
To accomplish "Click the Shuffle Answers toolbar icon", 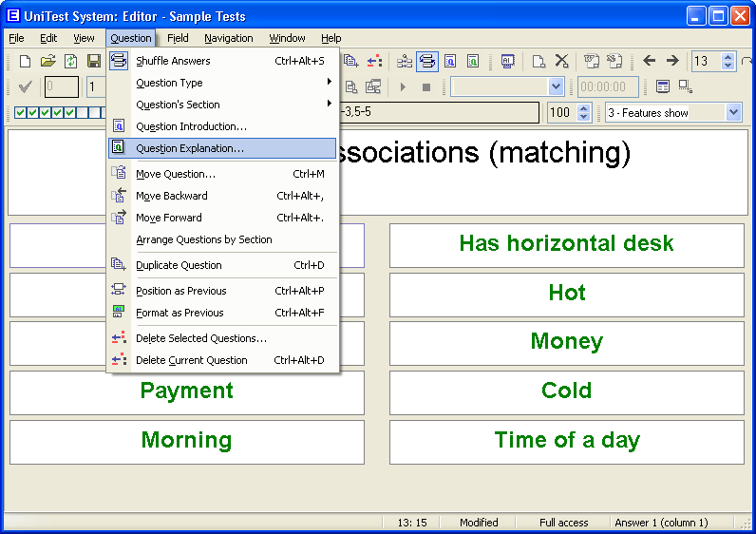I will (426, 61).
